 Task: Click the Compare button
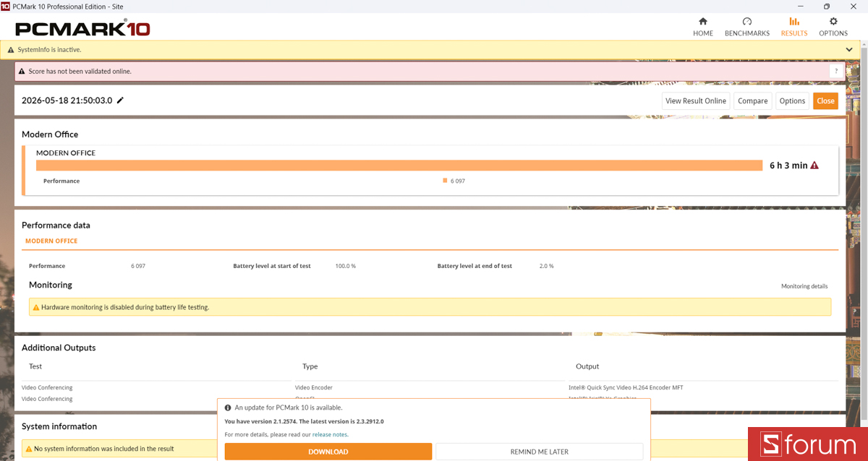tap(753, 101)
